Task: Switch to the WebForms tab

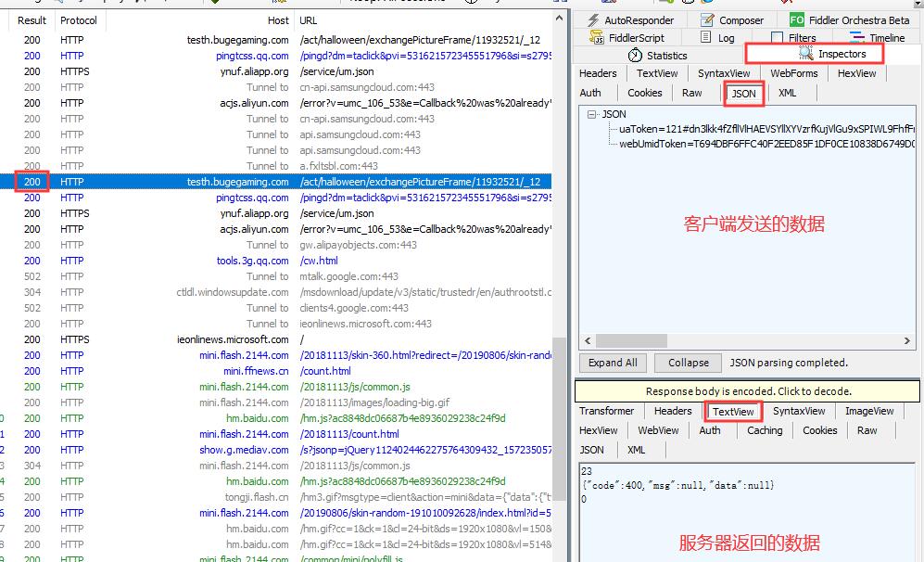Action: (x=793, y=73)
